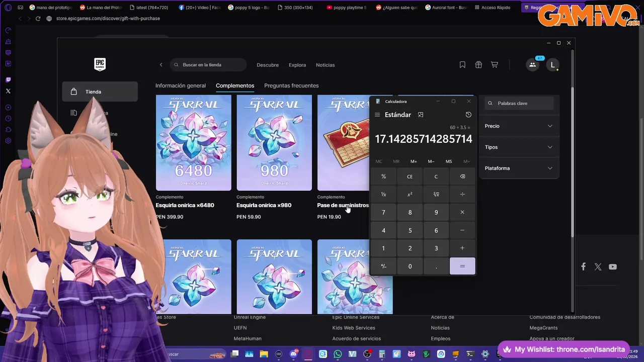The width and height of the screenshot is (644, 362).
Task: Click the calculator MS memory store button
Action: pos(449,161)
